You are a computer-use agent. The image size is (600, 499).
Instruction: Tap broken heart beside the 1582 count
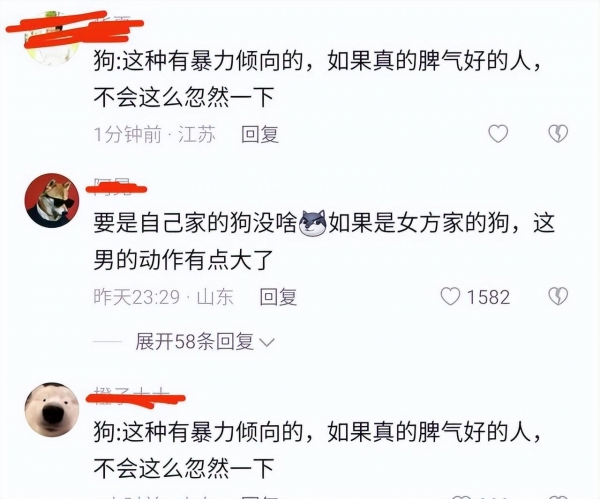558,297
